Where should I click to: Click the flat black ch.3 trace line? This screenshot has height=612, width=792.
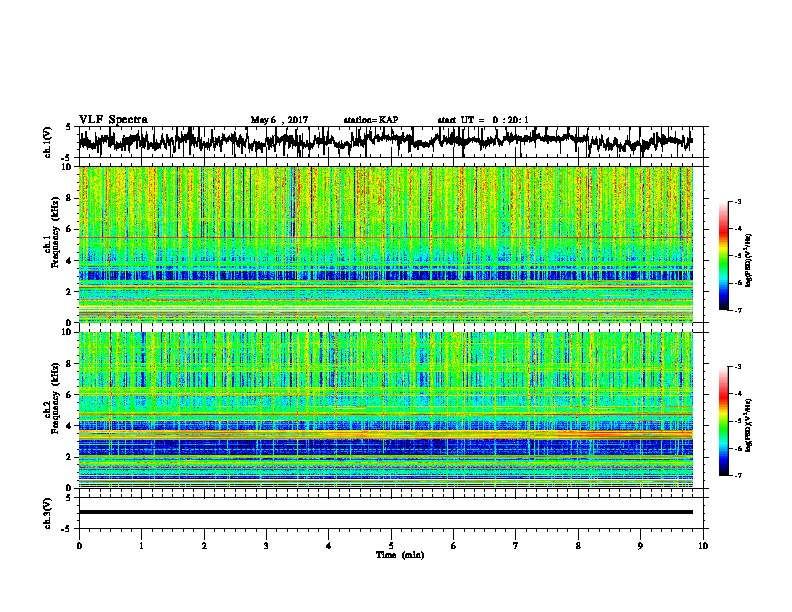coord(385,512)
